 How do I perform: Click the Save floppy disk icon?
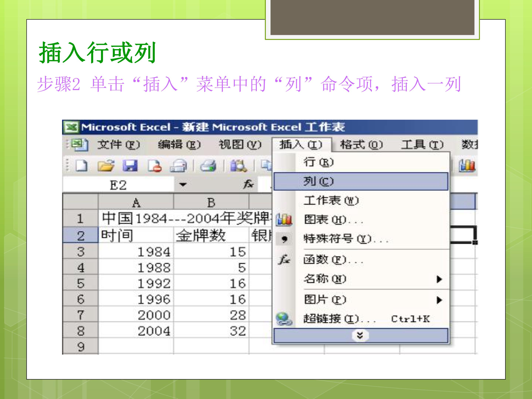[x=130, y=166]
